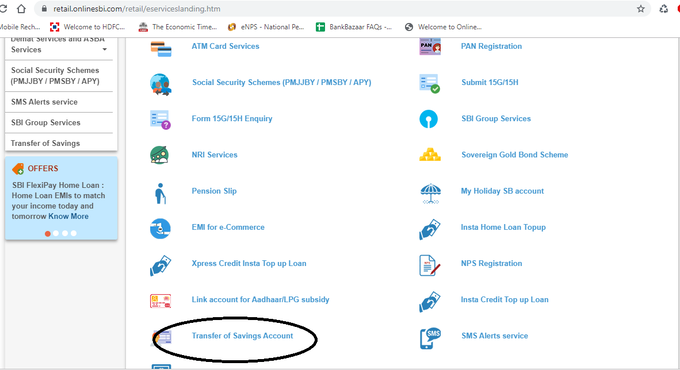
Task: Select the Sovereign Gold Bond gold bars icon
Action: coord(430,155)
